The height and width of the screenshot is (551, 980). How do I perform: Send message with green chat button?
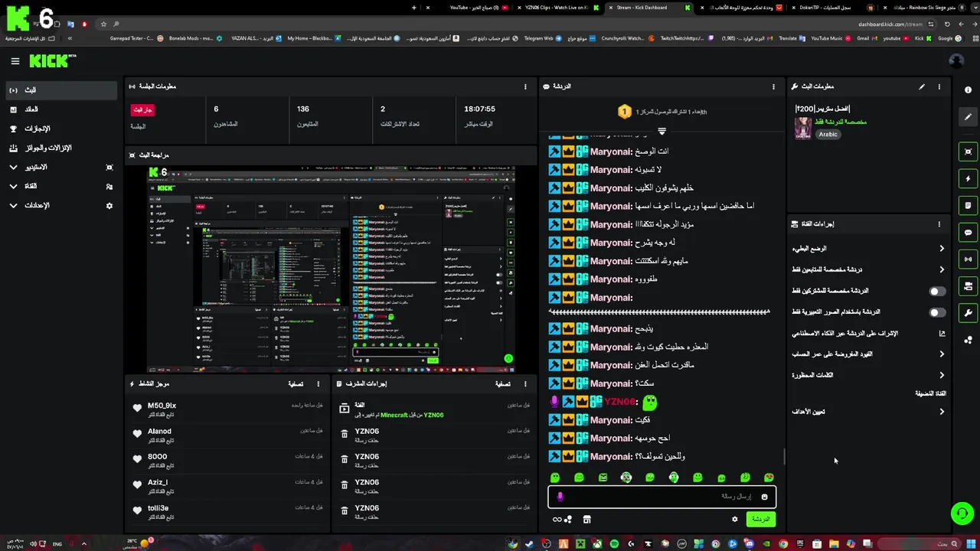760,519
